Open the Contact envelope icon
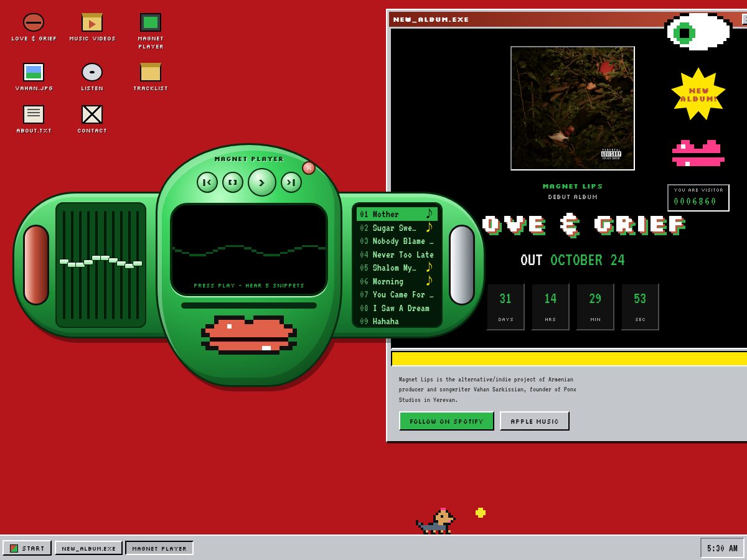This screenshot has height=560, width=747. click(92, 119)
